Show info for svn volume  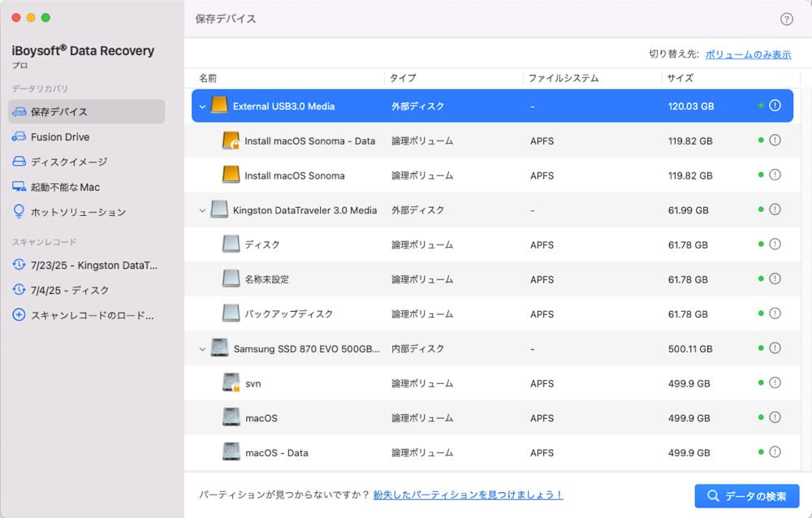click(775, 383)
